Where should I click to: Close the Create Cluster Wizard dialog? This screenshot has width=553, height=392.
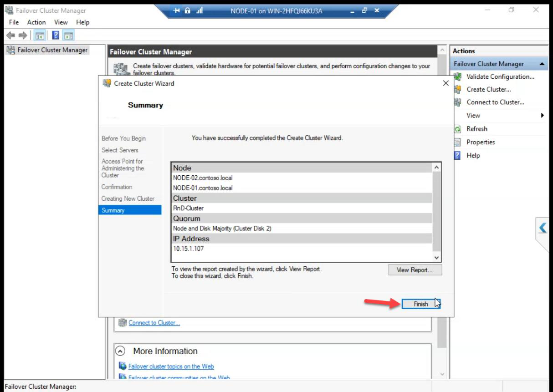pos(445,83)
